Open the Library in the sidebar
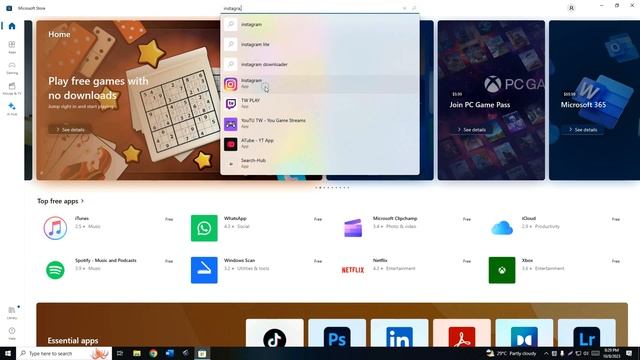This screenshot has width=640, height=360. tap(12, 313)
